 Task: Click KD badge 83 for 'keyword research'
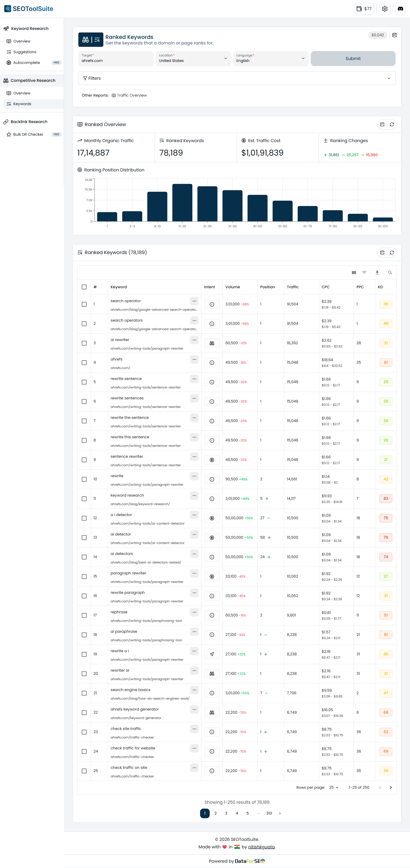tap(386, 499)
